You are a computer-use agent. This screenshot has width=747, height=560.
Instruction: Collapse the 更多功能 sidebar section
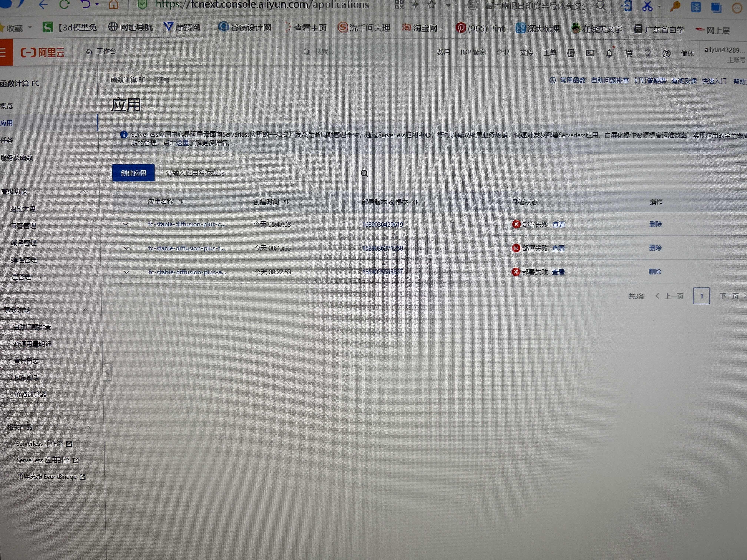tap(85, 310)
